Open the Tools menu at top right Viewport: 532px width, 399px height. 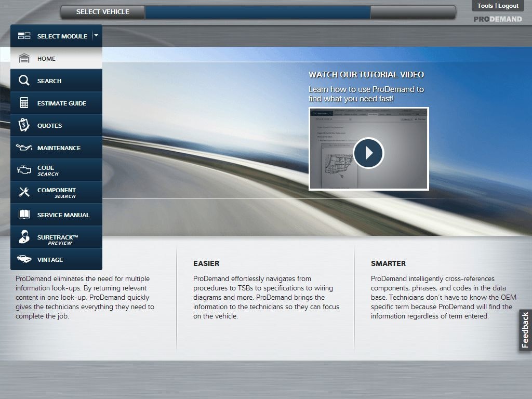coord(484,6)
